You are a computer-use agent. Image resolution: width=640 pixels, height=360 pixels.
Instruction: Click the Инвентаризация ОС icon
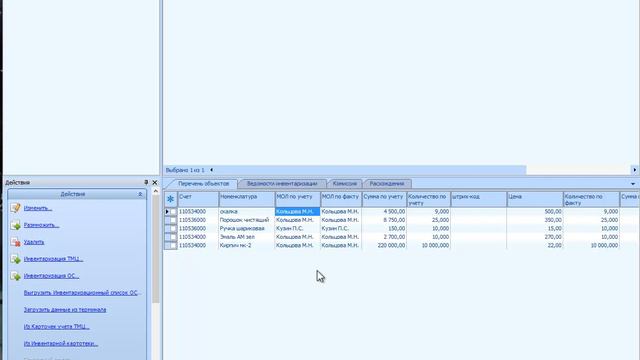(x=16, y=276)
